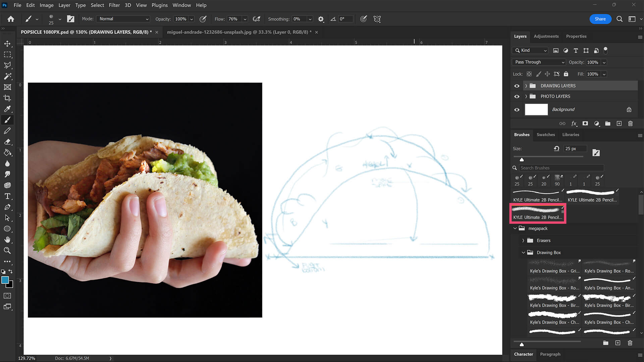This screenshot has width=644, height=362.
Task: Hide the Background layer eye
Action: (517, 110)
